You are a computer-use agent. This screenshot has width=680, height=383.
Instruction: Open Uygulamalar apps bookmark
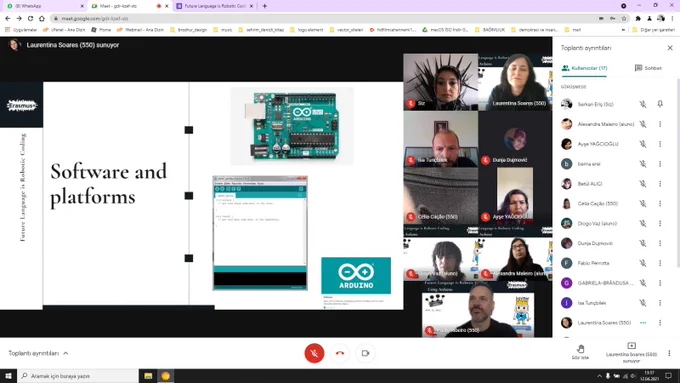click(x=21, y=30)
